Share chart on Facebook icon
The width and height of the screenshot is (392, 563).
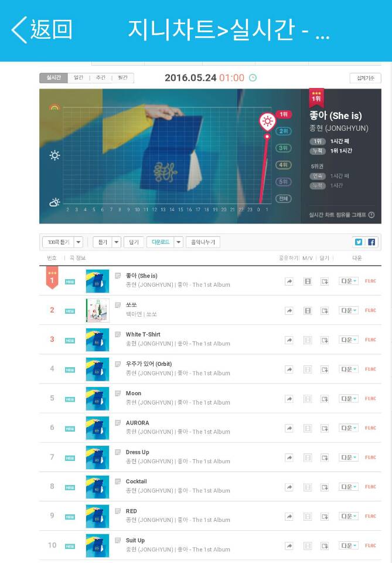371,242
